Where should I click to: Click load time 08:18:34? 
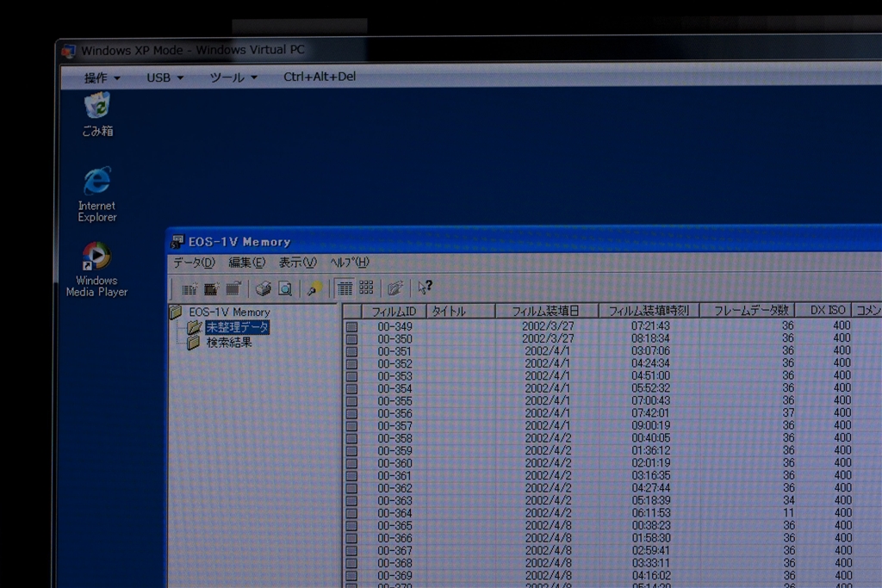pos(650,338)
